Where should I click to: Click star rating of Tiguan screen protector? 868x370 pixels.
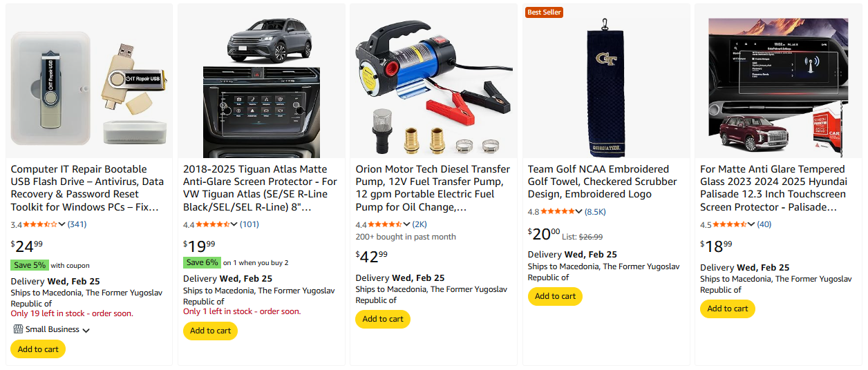point(213,224)
